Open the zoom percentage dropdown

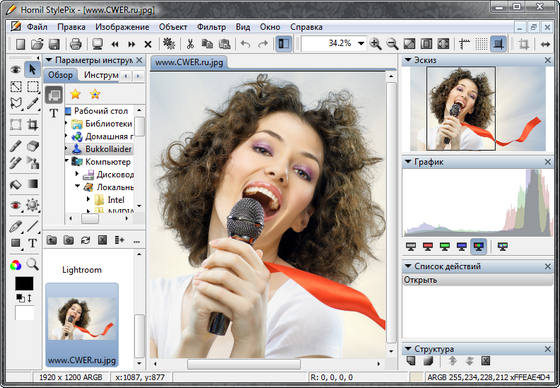[361, 44]
